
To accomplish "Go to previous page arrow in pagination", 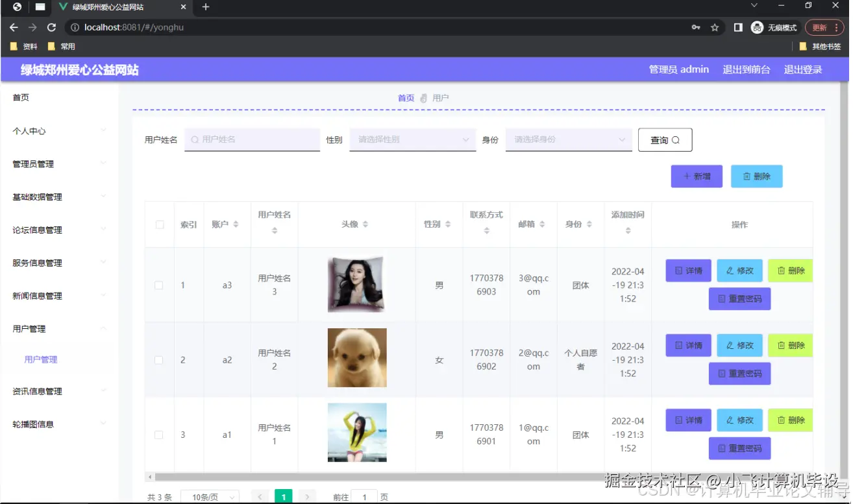I will [x=260, y=497].
